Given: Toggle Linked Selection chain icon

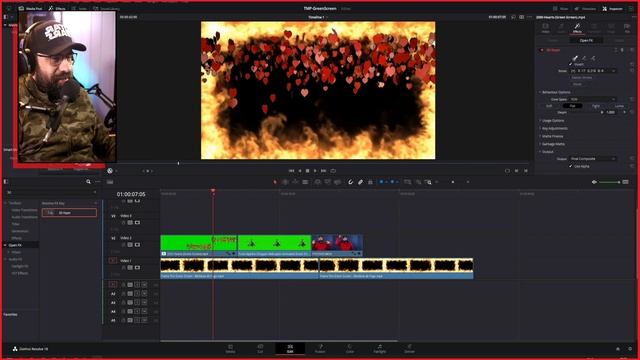Looking at the screenshot, I should [x=360, y=182].
